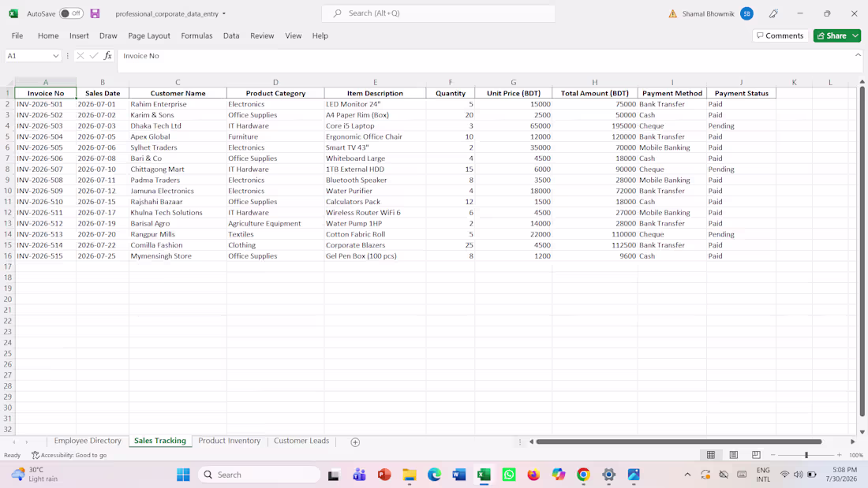The width and height of the screenshot is (868, 488).
Task: Switch to Page Layout view icon
Action: (734, 455)
